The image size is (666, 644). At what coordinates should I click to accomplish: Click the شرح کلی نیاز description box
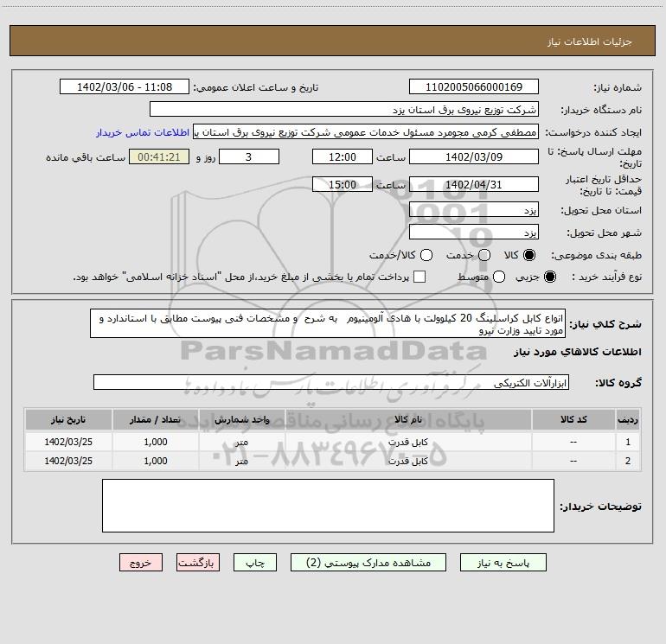pos(328,323)
